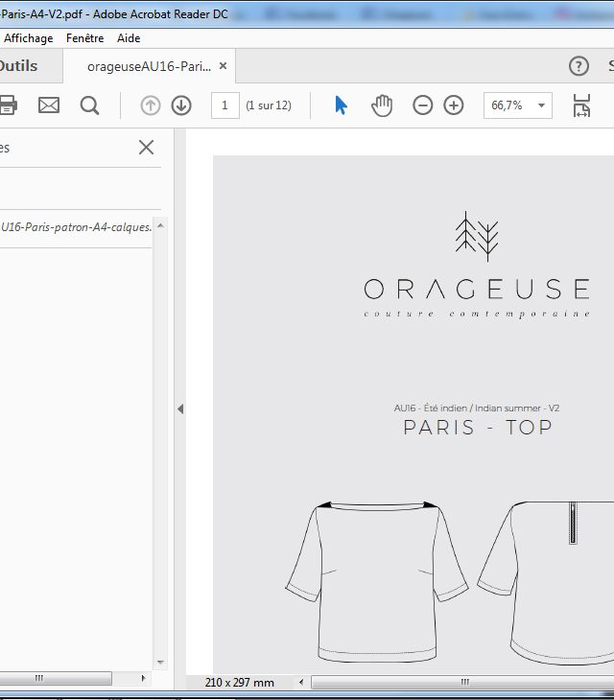This screenshot has height=700, width=614.
Task: Go to the next page using the down arrow
Action: [181, 105]
